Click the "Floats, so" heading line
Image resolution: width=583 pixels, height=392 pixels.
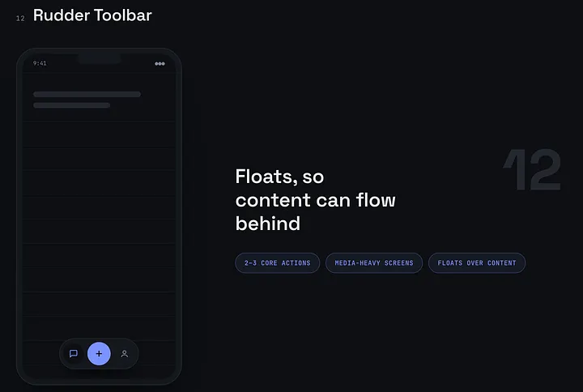tap(279, 177)
